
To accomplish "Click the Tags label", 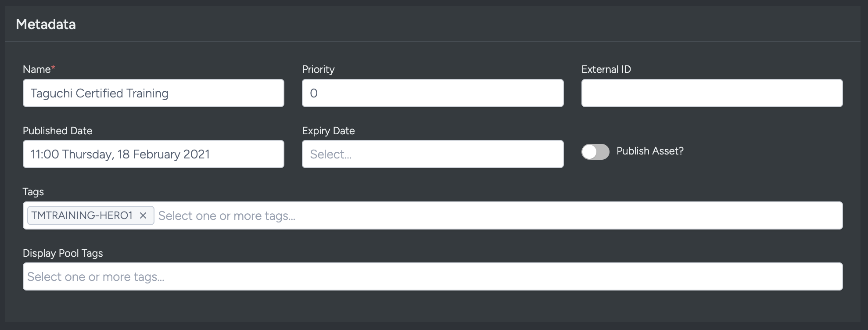I will click(32, 192).
